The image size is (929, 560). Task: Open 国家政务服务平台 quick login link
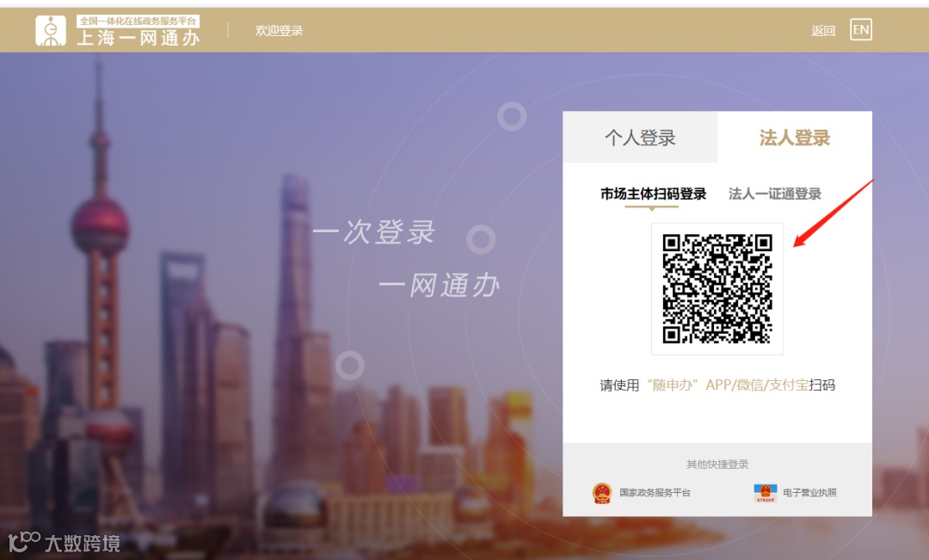tap(655, 492)
